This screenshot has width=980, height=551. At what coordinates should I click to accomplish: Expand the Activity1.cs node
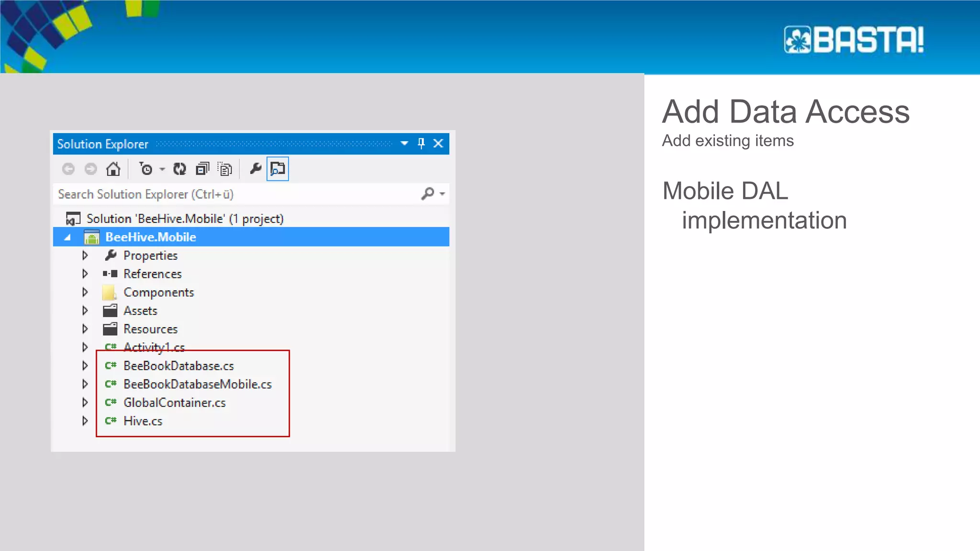coord(85,347)
